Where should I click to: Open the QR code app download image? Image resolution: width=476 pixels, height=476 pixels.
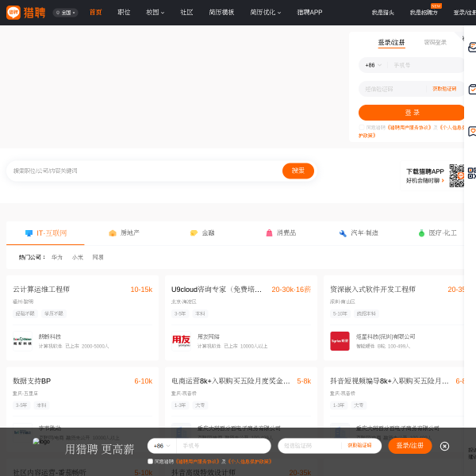(x=457, y=175)
